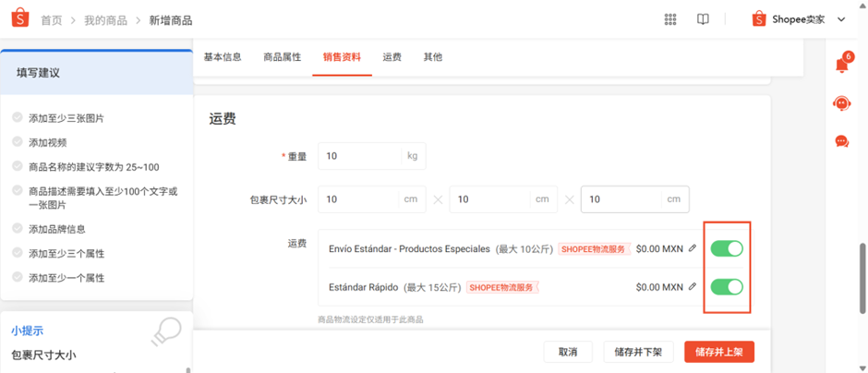Focus second package dimension cm field
The height and width of the screenshot is (373, 868).
[503, 199]
